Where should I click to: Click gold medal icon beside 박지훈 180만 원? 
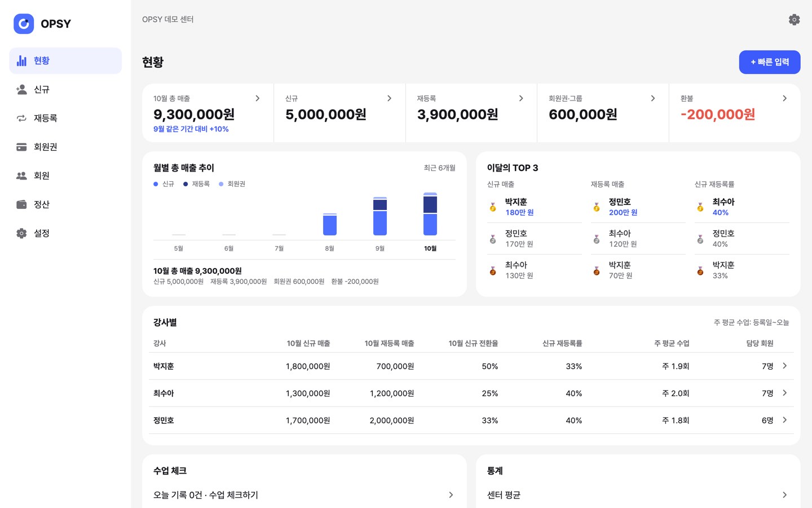(493, 207)
